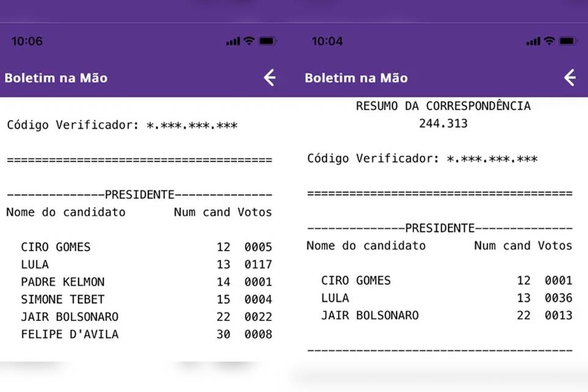Tap the back arrow on the 10:04 screen
This screenshot has width=588, height=392.
pyautogui.click(x=570, y=78)
